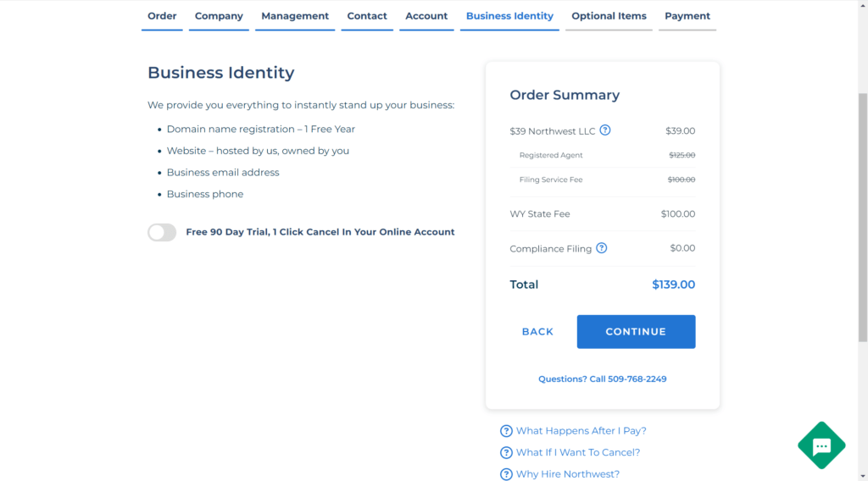The width and height of the screenshot is (868, 481).
Task: Open the Optional Items tab
Action: [x=609, y=16]
